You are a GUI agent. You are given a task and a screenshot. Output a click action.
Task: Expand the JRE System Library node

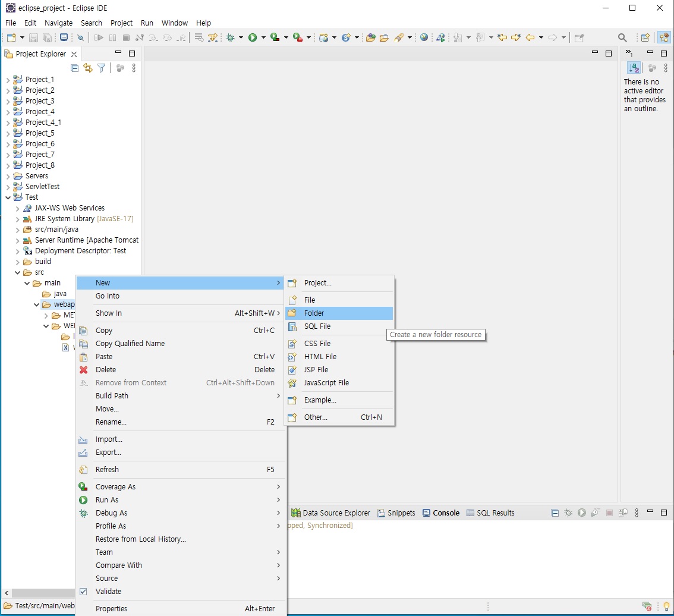coord(17,219)
